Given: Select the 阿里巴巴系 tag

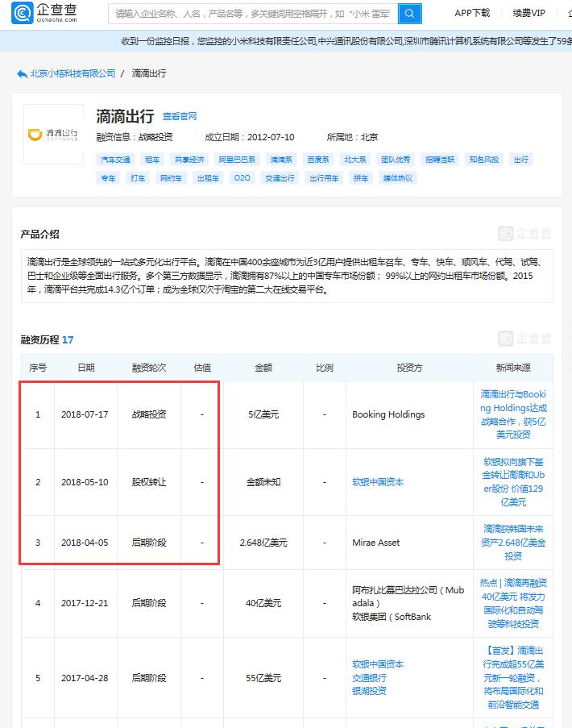Looking at the screenshot, I should coord(237,160).
